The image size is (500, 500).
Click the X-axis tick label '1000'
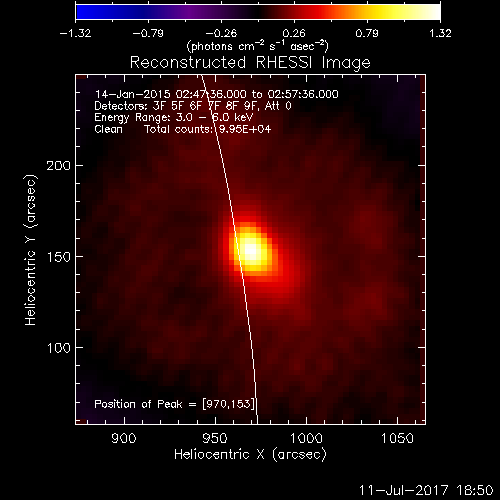(x=306, y=438)
